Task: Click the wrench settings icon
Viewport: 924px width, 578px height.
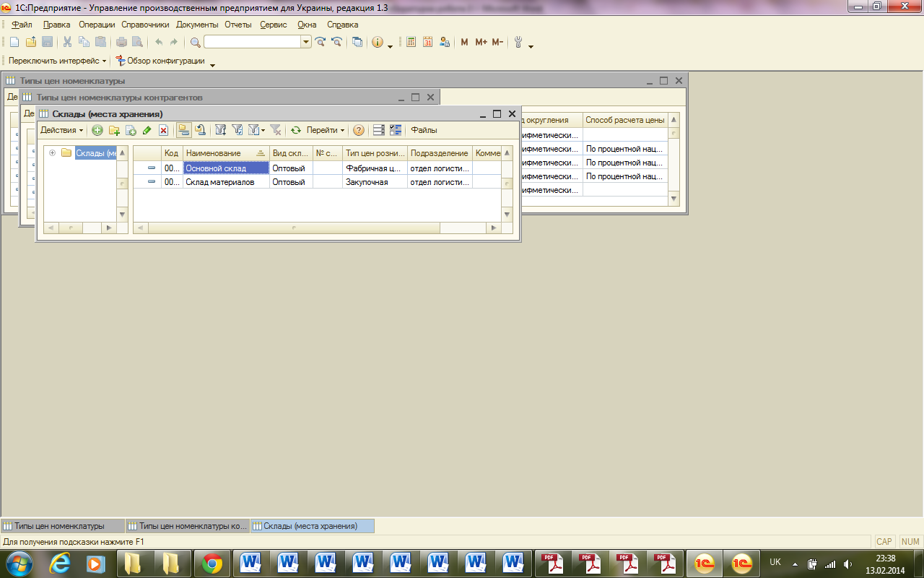Action: tap(518, 42)
